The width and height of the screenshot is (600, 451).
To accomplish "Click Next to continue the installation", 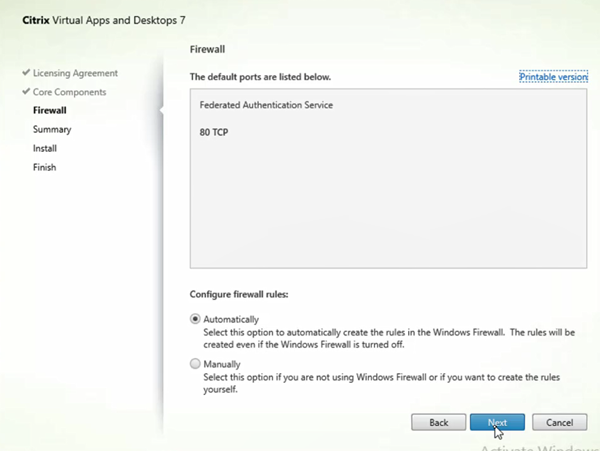I will [497, 423].
